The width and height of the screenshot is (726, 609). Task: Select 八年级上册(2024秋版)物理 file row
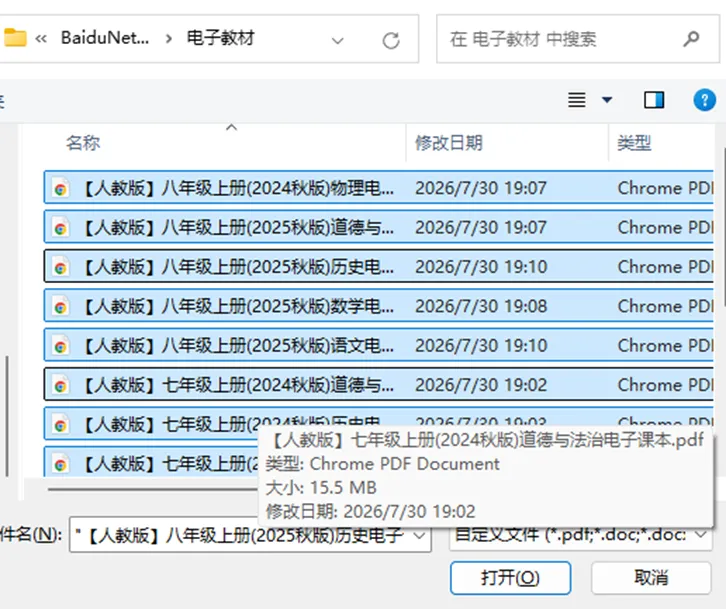(x=378, y=188)
